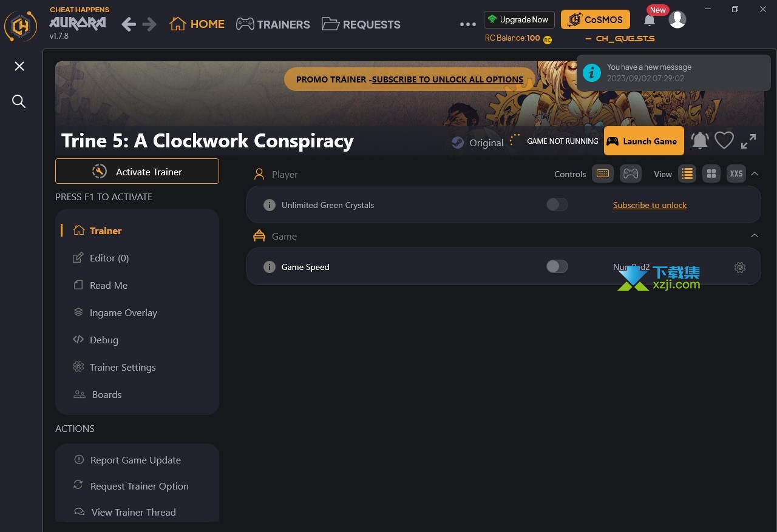Click the Subscribe to unlock link
This screenshot has height=532, width=777.
pos(650,205)
